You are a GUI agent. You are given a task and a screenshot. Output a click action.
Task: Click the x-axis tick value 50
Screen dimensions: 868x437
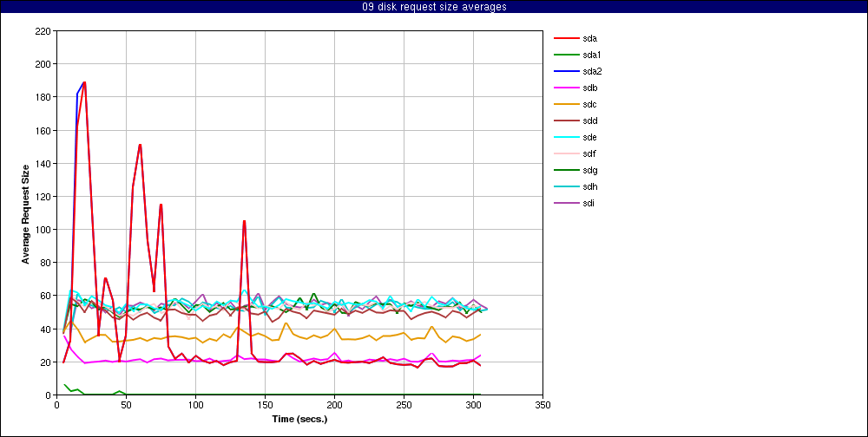[126, 404]
